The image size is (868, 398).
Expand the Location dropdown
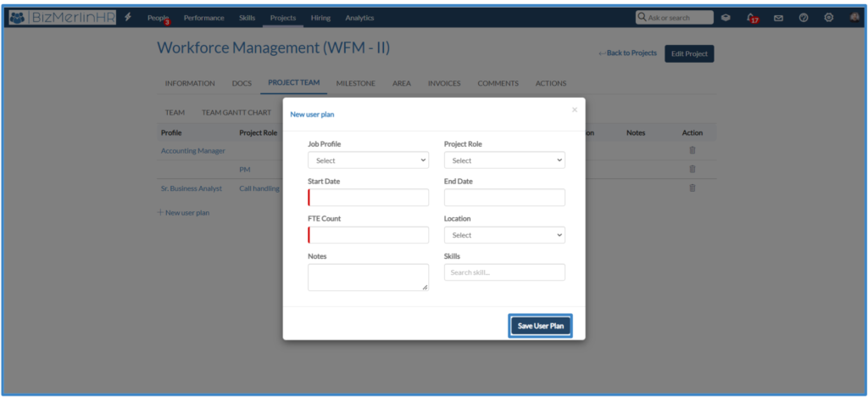(504, 235)
